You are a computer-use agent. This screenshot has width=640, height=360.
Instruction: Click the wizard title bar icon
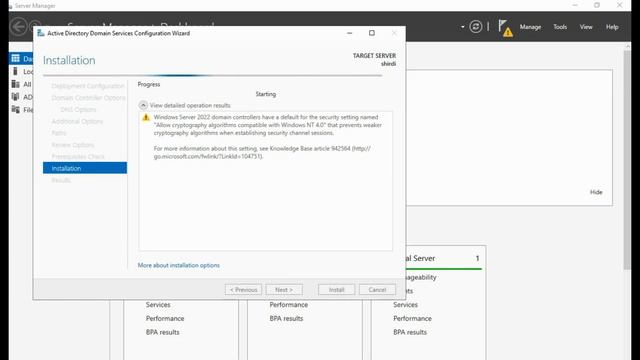tap(41, 33)
